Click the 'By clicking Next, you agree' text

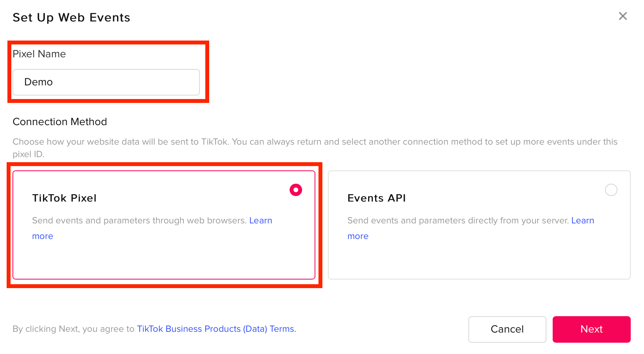(73, 329)
